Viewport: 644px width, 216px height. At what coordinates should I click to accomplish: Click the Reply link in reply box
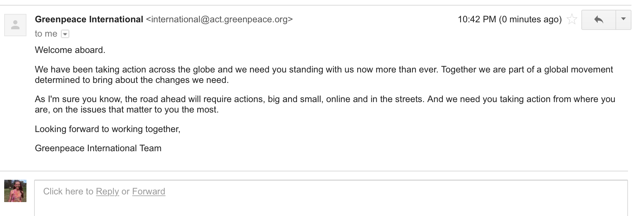coord(107,191)
